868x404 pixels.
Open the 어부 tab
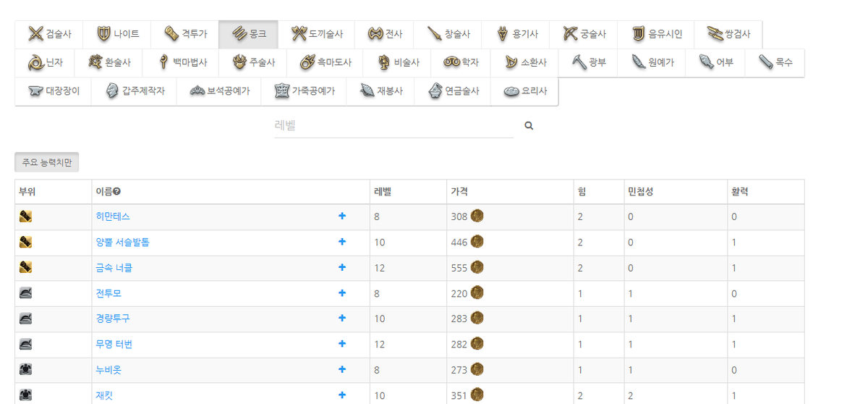click(x=716, y=63)
